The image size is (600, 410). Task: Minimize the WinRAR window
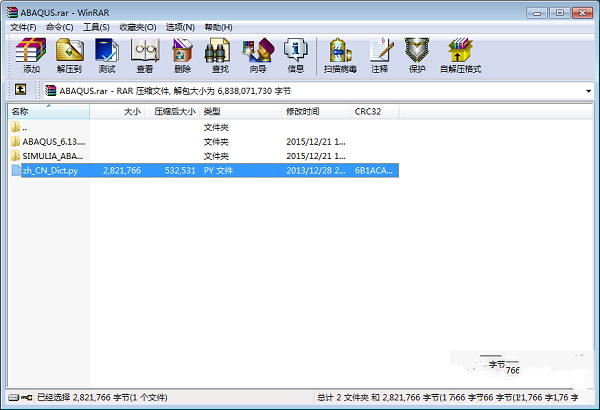537,13
